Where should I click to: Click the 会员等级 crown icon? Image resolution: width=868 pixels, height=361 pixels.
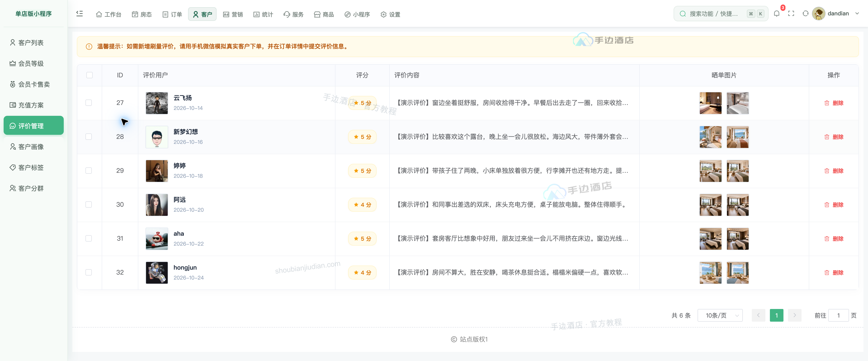click(x=12, y=63)
